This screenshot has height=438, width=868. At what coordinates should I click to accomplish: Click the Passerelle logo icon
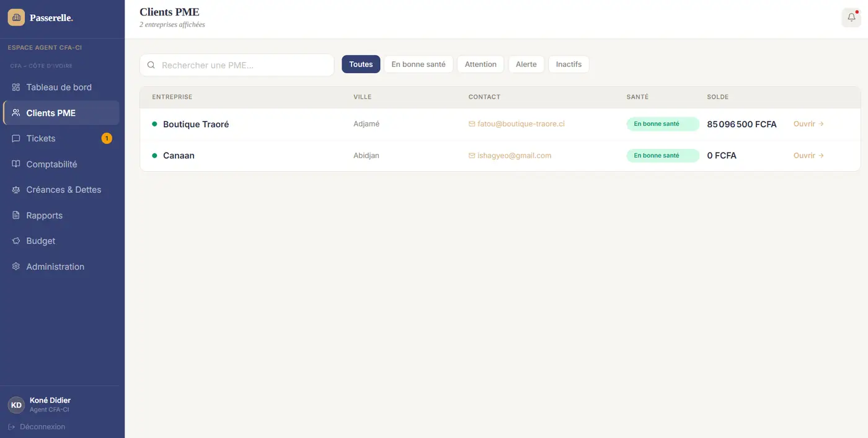(16, 17)
